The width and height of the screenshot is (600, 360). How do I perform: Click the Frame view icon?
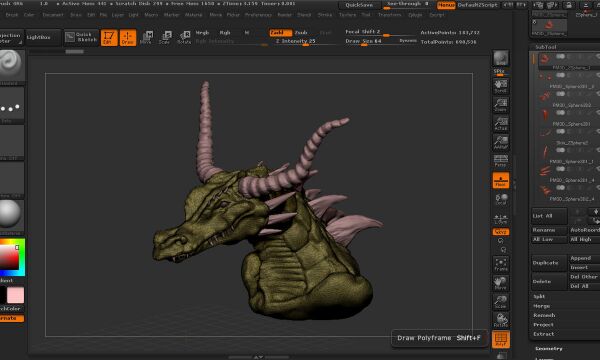tap(501, 264)
